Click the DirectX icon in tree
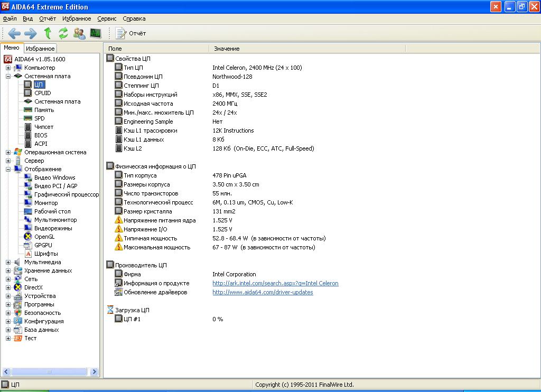The image size is (541, 392). [18, 287]
